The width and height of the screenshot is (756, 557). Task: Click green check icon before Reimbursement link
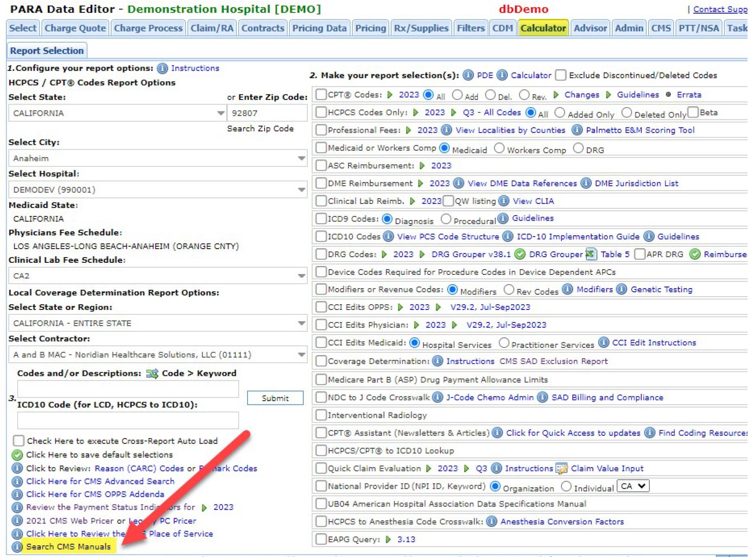[695, 255]
